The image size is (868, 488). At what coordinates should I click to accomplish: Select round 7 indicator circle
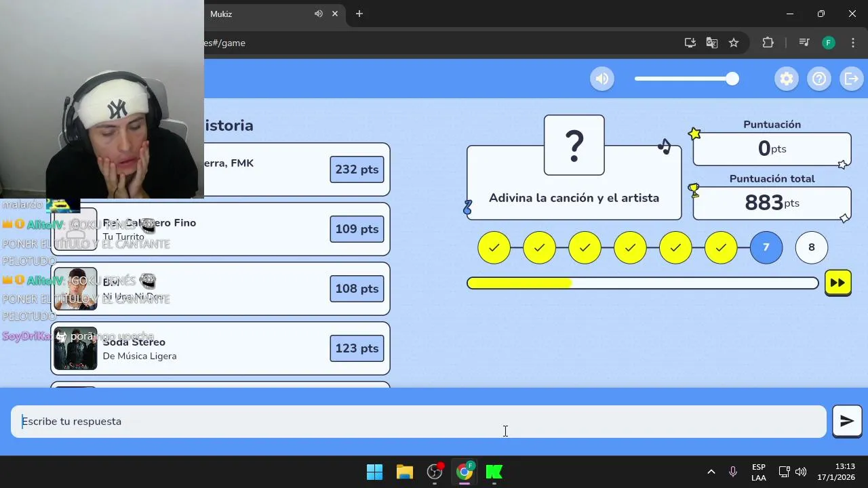[766, 247]
